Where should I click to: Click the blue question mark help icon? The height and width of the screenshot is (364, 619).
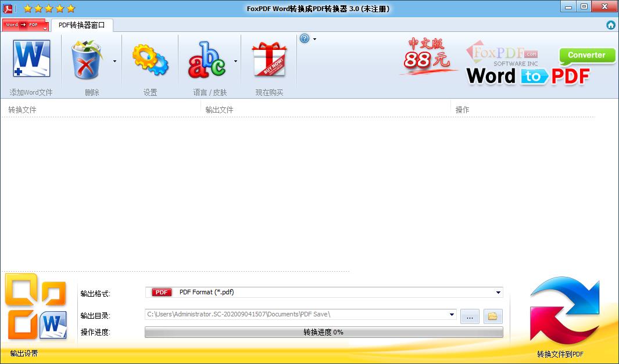304,39
